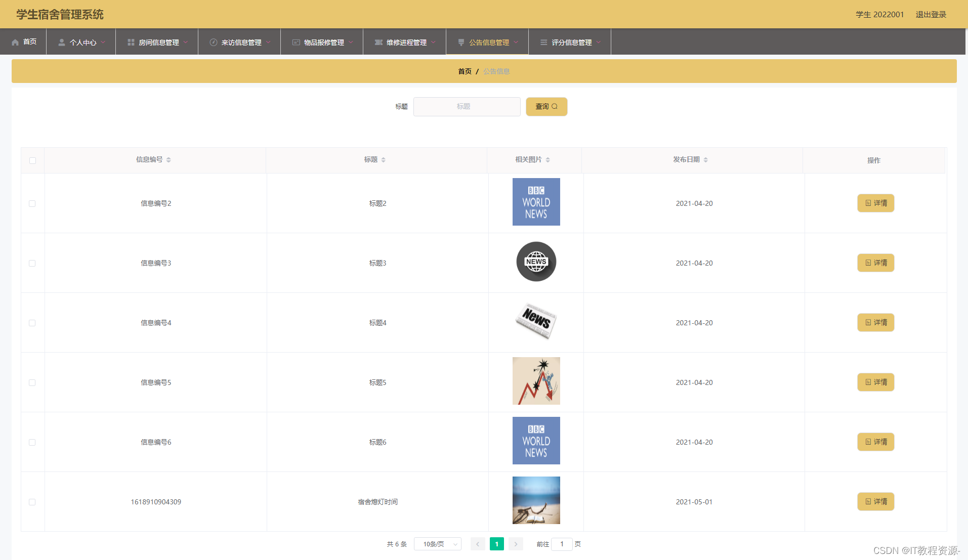Image resolution: width=968 pixels, height=560 pixels.
Task: Click the 标题 search input field
Action: (x=467, y=107)
